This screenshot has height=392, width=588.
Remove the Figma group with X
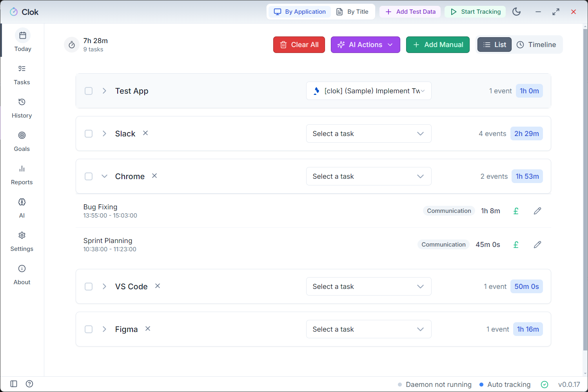148,329
